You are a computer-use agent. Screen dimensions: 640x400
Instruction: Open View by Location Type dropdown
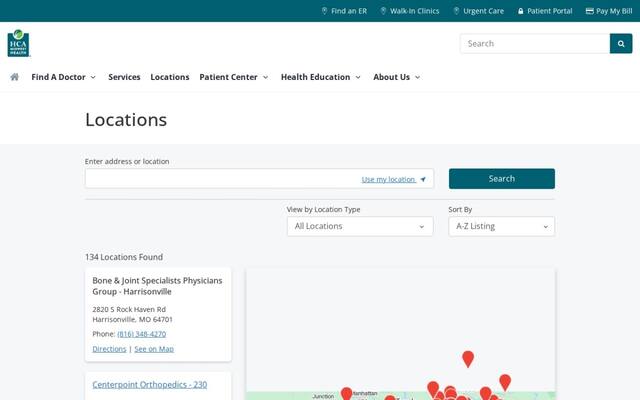(x=360, y=227)
